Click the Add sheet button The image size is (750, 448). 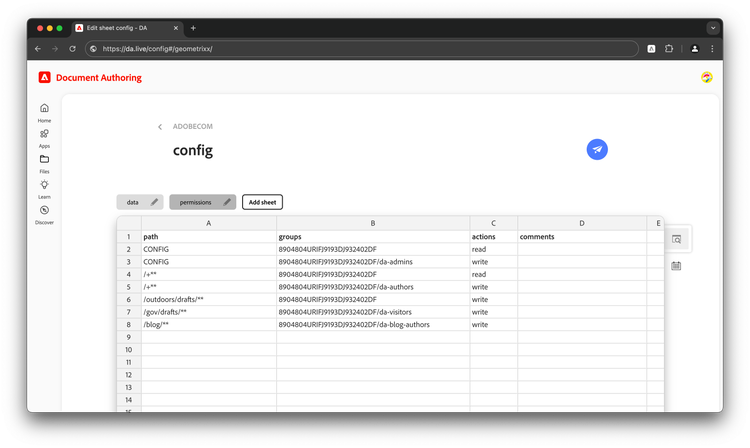click(262, 202)
